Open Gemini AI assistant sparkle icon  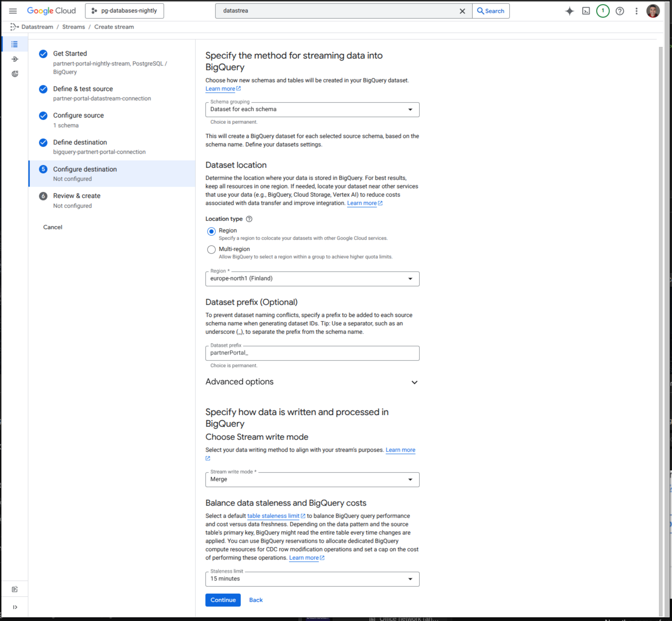[569, 11]
